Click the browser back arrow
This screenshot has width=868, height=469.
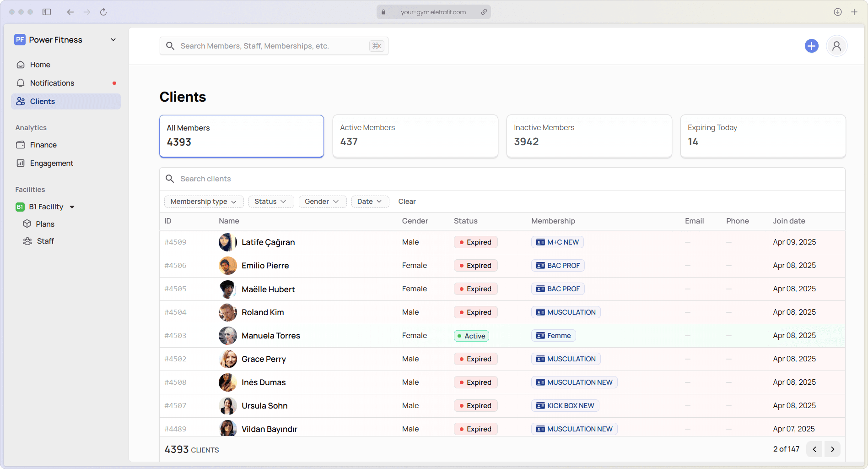(x=70, y=12)
